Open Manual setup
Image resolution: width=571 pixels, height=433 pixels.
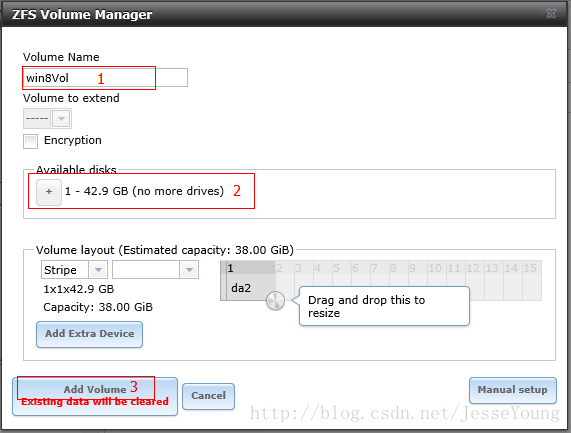coord(512,390)
